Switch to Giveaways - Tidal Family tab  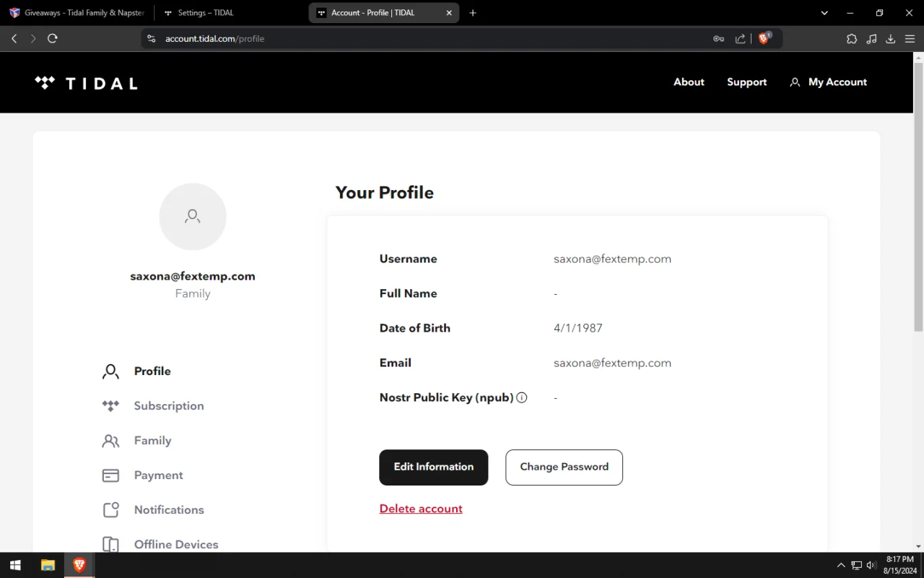(x=77, y=13)
